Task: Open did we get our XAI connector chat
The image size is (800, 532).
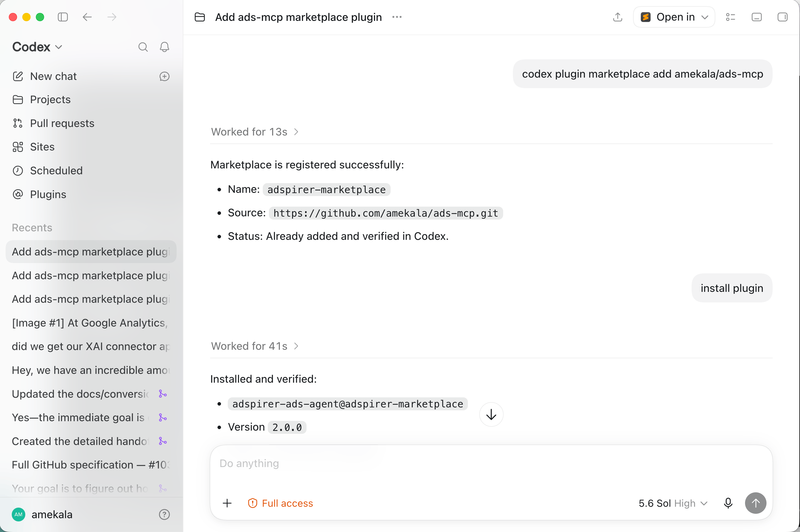Action: pos(91,347)
